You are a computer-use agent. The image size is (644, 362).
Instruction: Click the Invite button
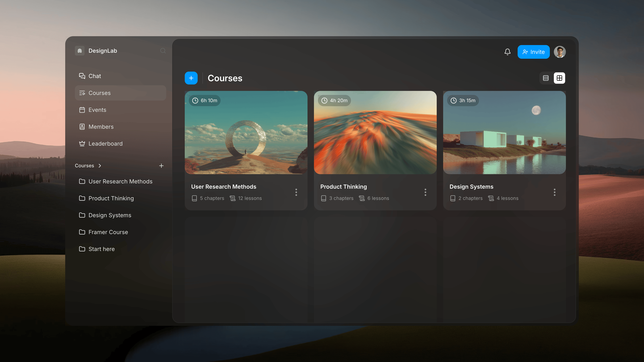point(534,52)
